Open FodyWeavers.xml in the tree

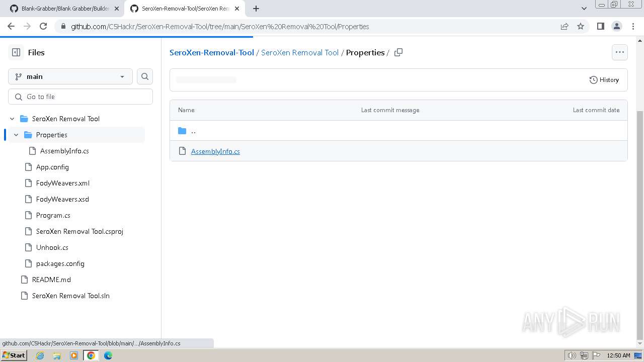(x=63, y=183)
